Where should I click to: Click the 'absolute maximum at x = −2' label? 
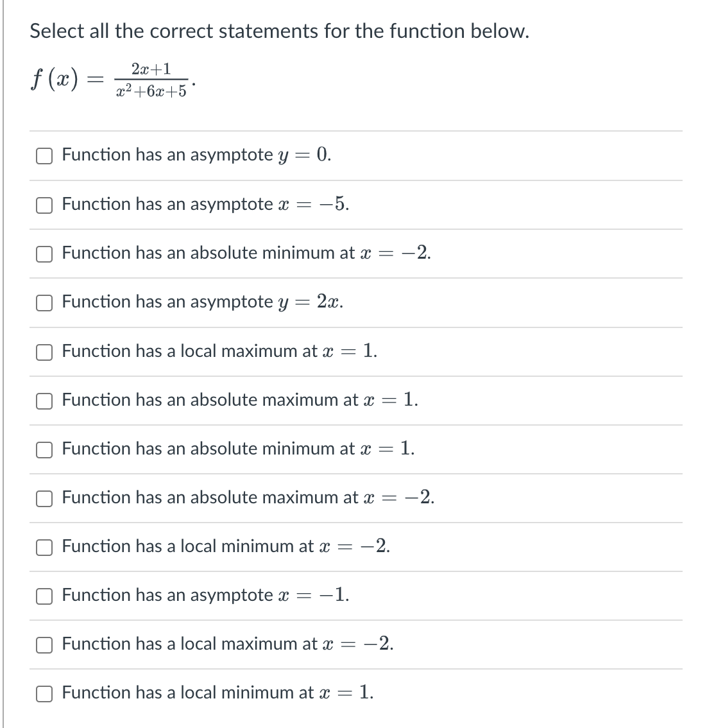pyautogui.click(x=248, y=498)
